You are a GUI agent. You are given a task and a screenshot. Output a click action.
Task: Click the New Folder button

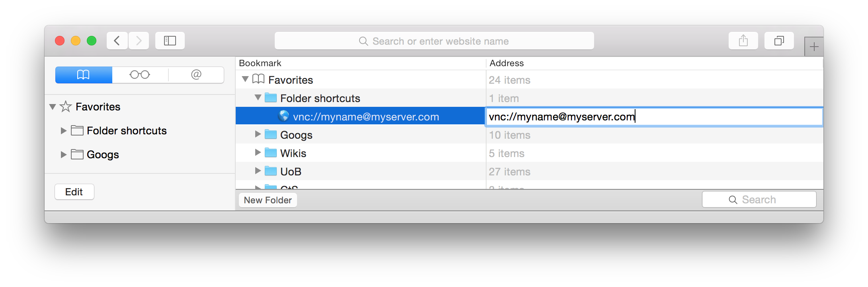[268, 200]
